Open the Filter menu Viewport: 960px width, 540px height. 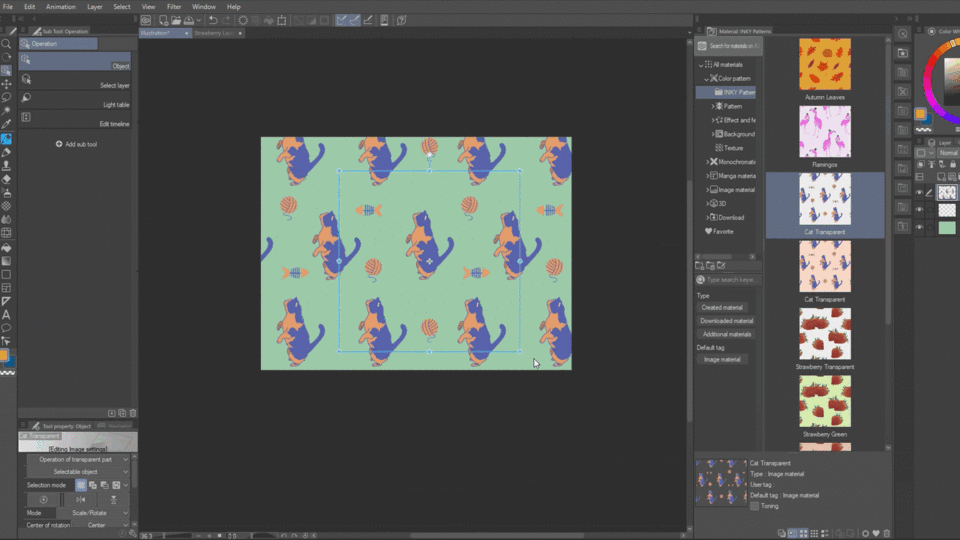174,6
